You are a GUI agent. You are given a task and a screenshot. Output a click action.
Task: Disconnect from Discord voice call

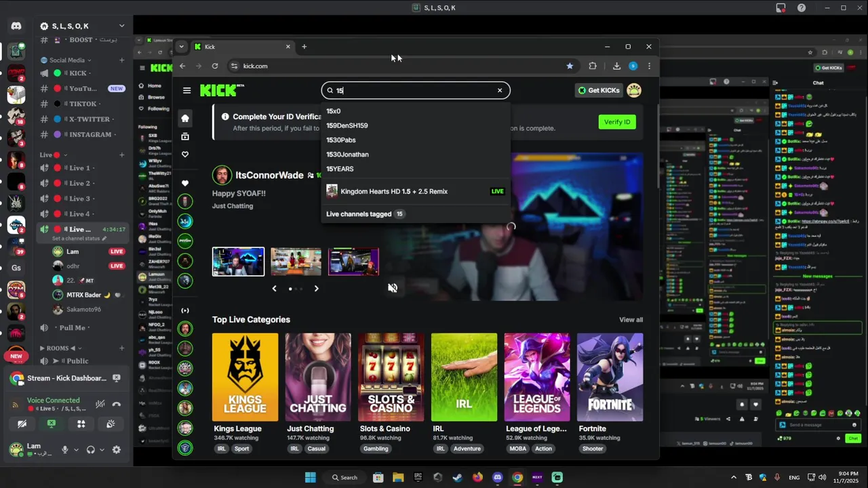point(117,404)
